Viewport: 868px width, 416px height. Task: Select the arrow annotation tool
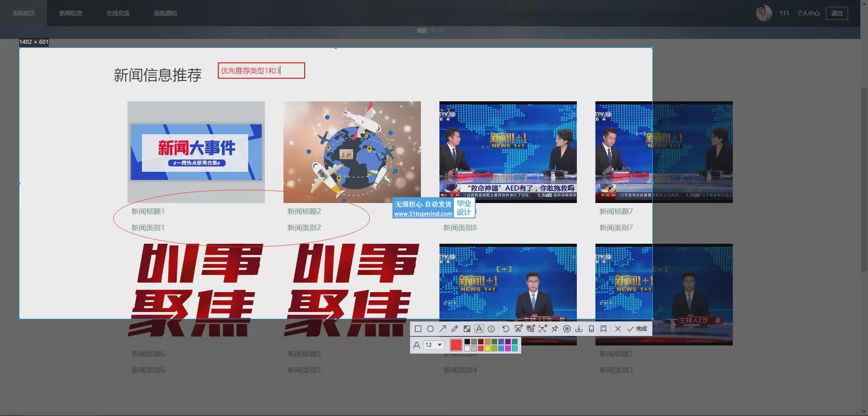(443, 329)
